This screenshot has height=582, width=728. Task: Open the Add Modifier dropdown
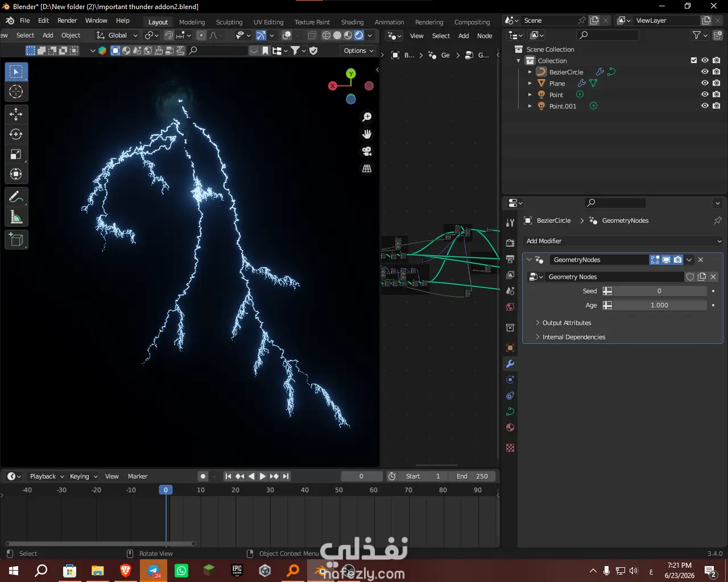pyautogui.click(x=623, y=241)
